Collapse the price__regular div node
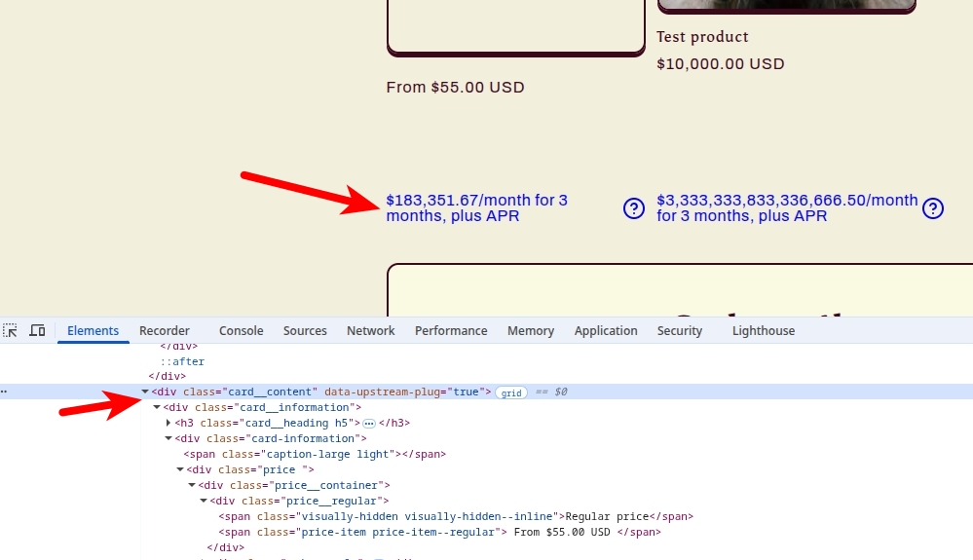The width and height of the screenshot is (973, 560). [204, 501]
